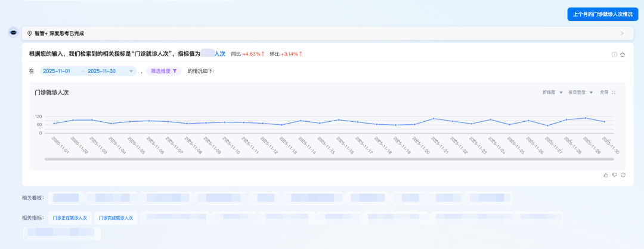Click the chart's horizontal scrollbar

pyautogui.click(x=329, y=159)
